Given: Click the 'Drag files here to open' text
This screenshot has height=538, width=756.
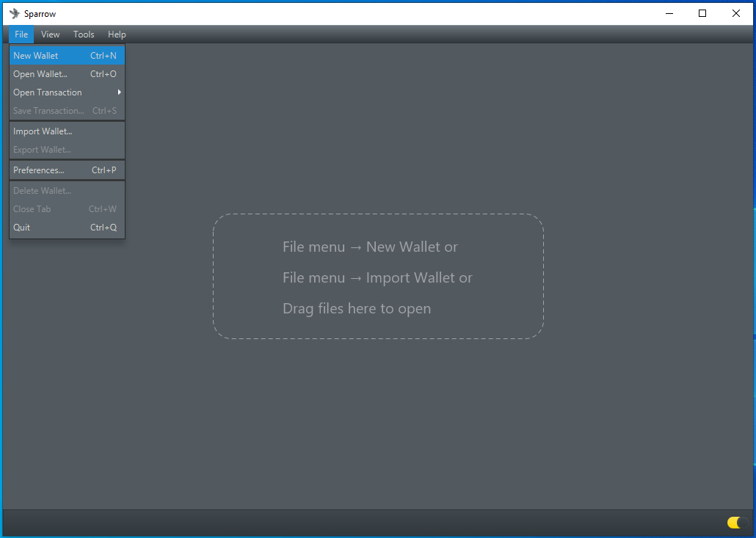Looking at the screenshot, I should [357, 308].
